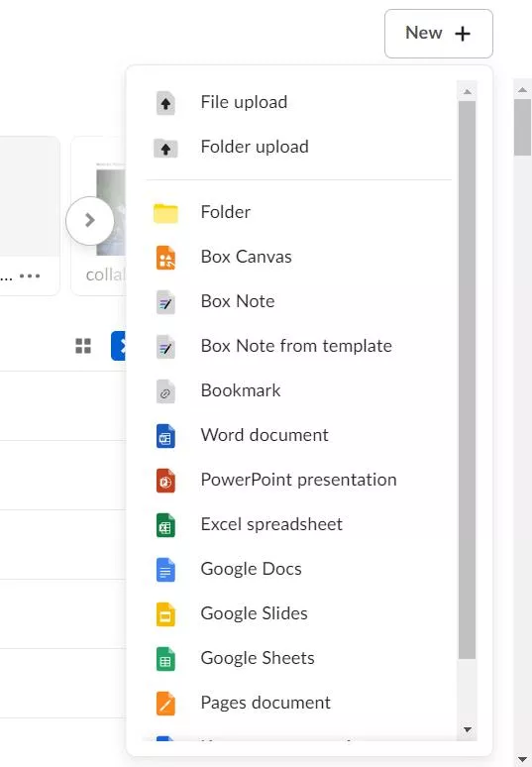Click the orange Box Canvas icon

165,258
